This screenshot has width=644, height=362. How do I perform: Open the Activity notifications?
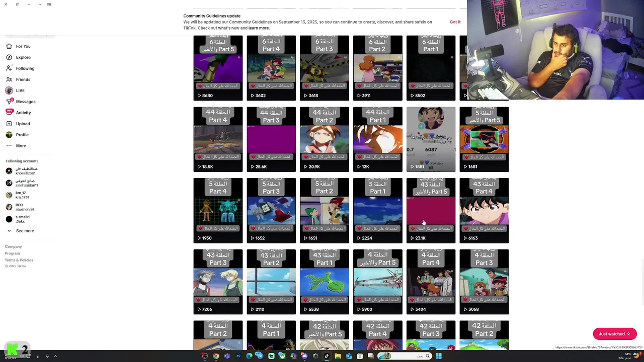[x=18, y=113]
